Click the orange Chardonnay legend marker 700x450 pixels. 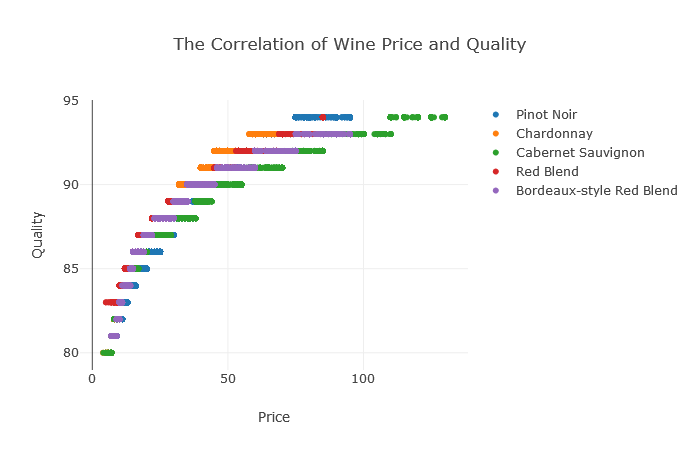tap(496, 134)
